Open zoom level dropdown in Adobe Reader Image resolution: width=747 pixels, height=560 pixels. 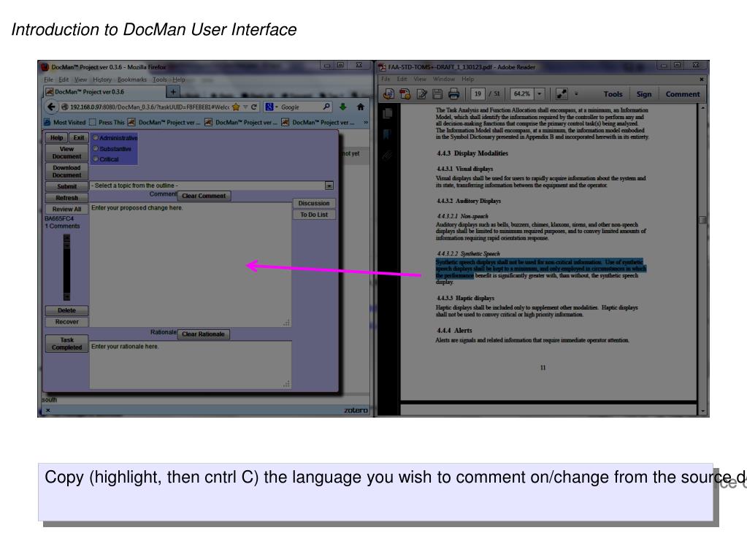tap(540, 94)
